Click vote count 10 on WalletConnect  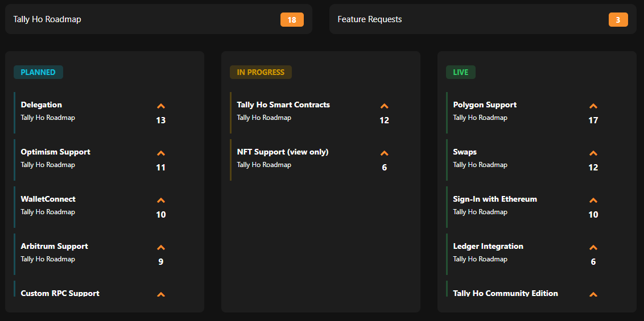pyautogui.click(x=161, y=215)
